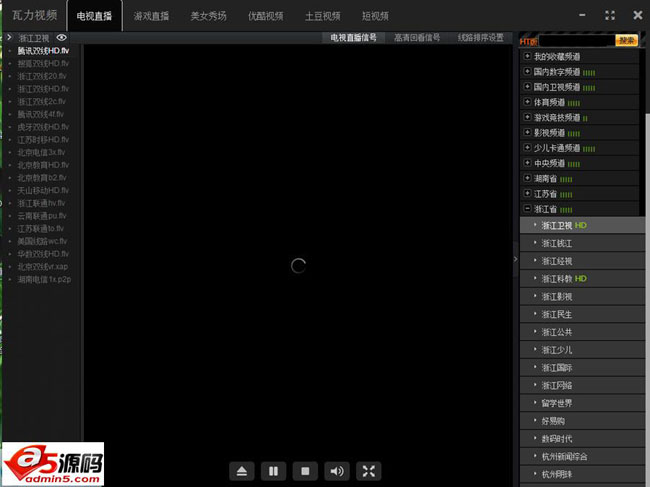The width and height of the screenshot is (650, 487).
Task: Choose source 天山移动HD.flv
Action: (43, 190)
